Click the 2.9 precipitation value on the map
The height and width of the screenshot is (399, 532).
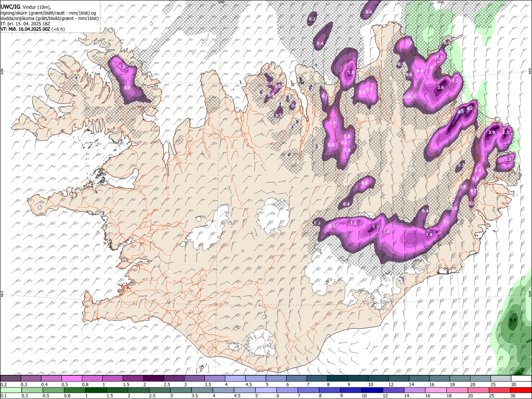[492, 132]
